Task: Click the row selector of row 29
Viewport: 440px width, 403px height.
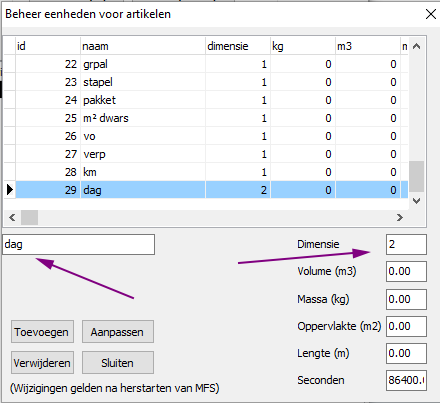Action: point(10,190)
